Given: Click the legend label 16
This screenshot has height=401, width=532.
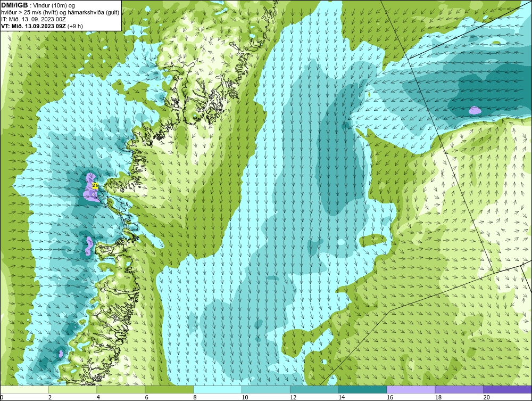Looking at the screenshot, I should point(390,397).
